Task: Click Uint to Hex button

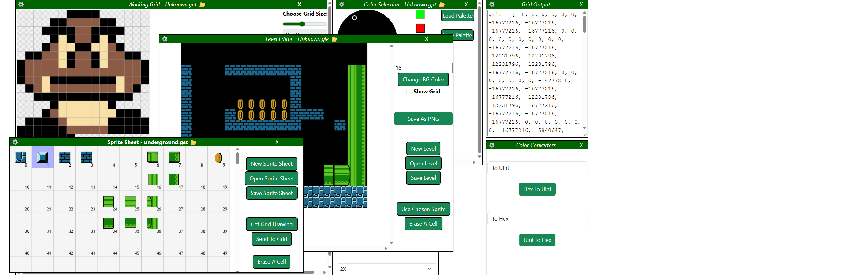Action: 537,240
